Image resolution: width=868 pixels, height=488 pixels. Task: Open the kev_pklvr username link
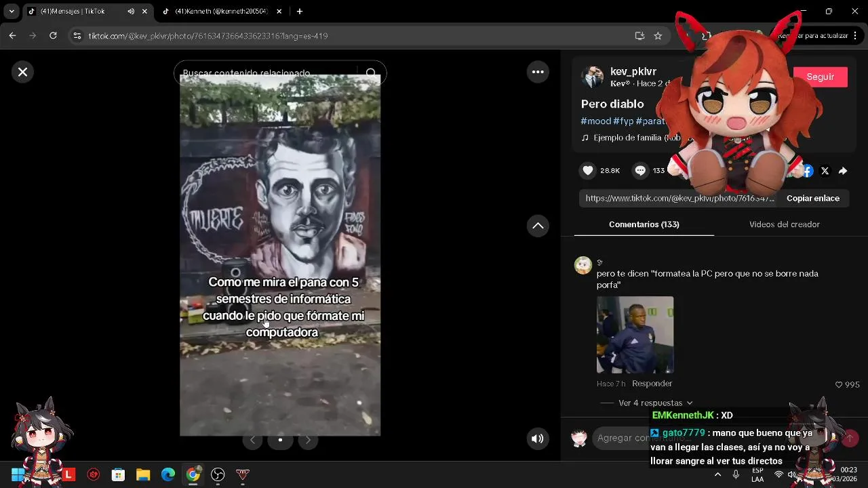coord(633,71)
